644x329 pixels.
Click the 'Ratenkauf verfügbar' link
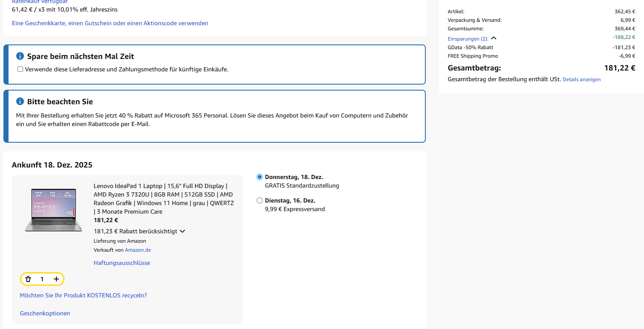40,2
